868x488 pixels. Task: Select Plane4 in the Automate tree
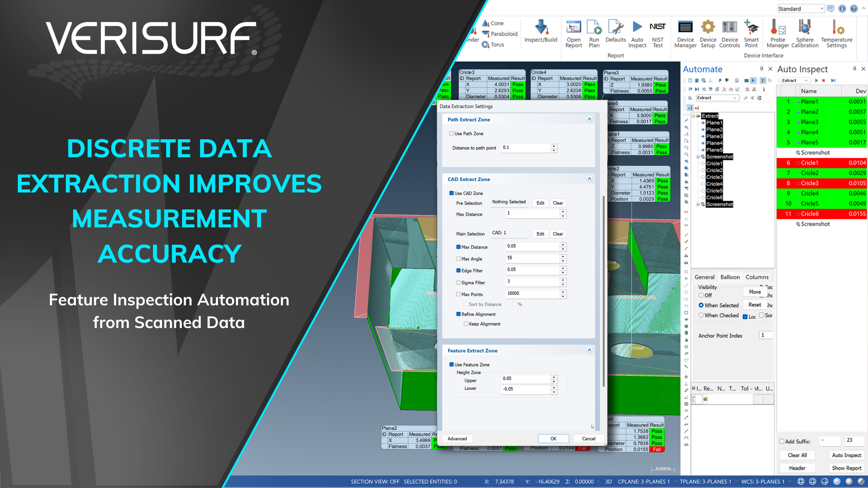pos(714,143)
